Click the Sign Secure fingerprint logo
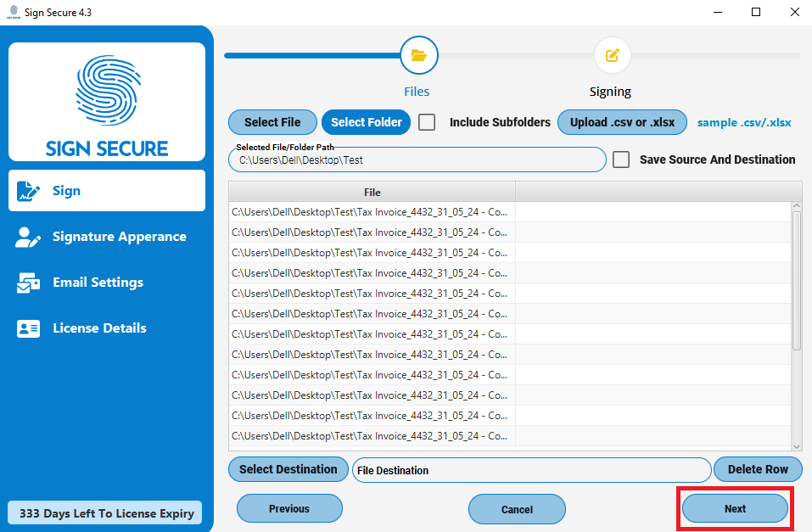 tap(107, 90)
